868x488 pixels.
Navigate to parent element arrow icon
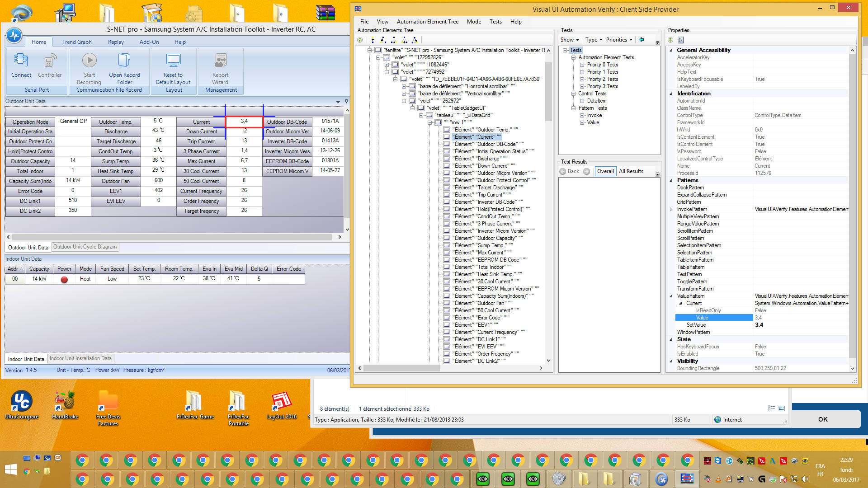[x=373, y=40]
